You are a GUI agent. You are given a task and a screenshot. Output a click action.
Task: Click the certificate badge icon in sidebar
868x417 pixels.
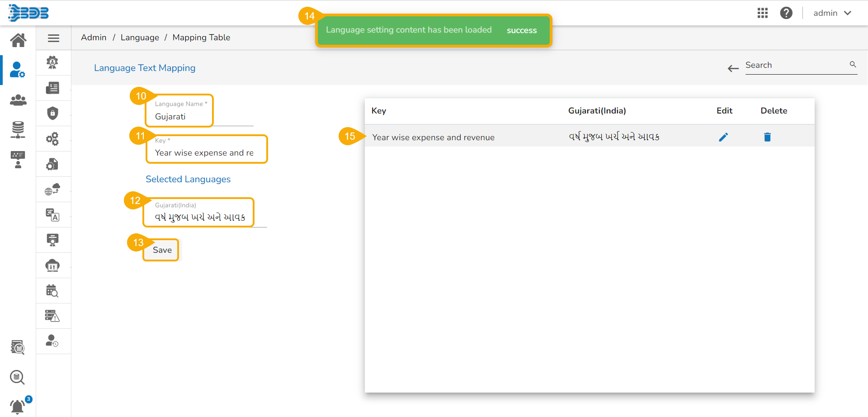53,62
